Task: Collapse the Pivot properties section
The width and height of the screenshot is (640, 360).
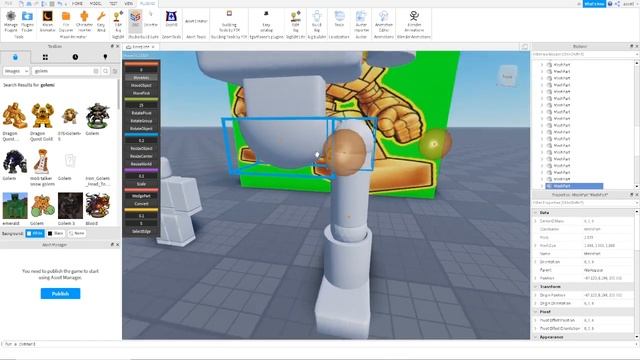Action: [x=536, y=311]
